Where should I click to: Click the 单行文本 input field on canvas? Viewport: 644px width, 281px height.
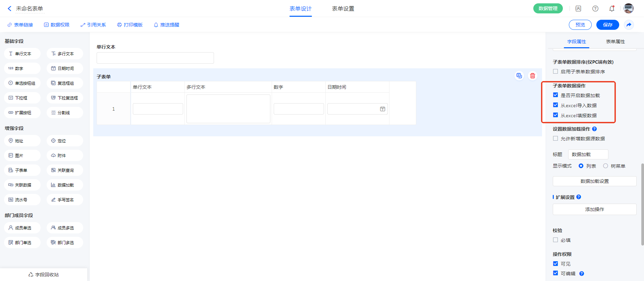tap(155, 58)
